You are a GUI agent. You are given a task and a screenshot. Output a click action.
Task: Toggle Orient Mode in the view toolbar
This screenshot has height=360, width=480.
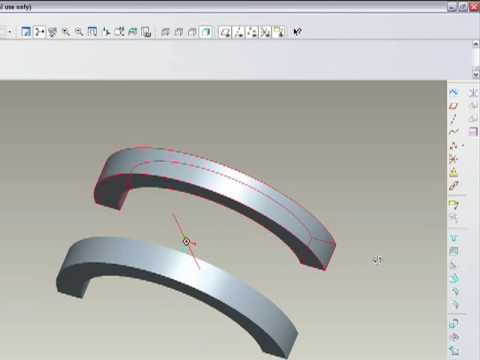tap(52, 32)
